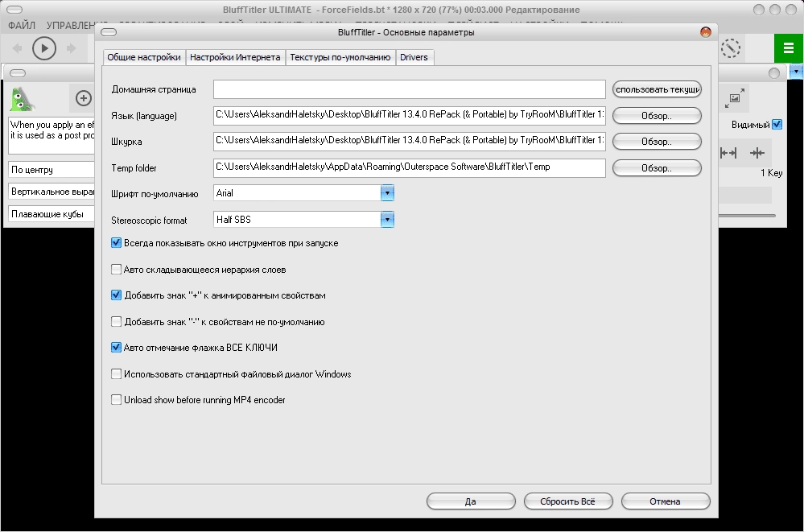Click the 'When you apply an ef...' text box
The height and width of the screenshot is (532, 804).
click(52, 135)
